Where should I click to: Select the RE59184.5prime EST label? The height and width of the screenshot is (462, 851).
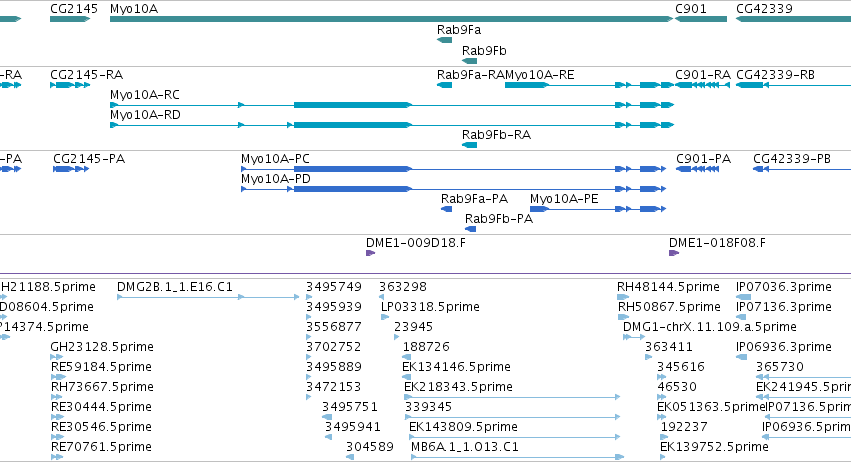101,367
